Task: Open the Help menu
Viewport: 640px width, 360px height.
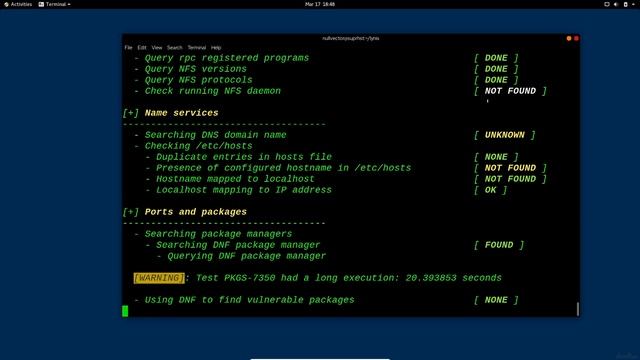Action: coord(216,48)
